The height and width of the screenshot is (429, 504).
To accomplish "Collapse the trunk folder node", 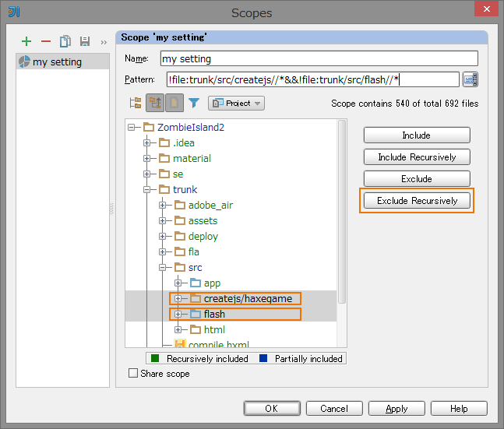I will point(146,190).
